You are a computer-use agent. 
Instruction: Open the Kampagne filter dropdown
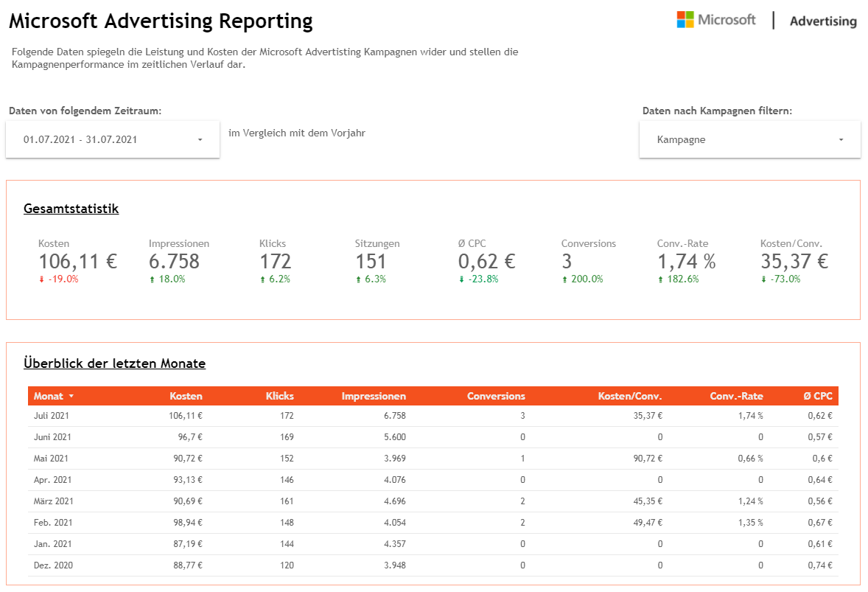click(749, 139)
